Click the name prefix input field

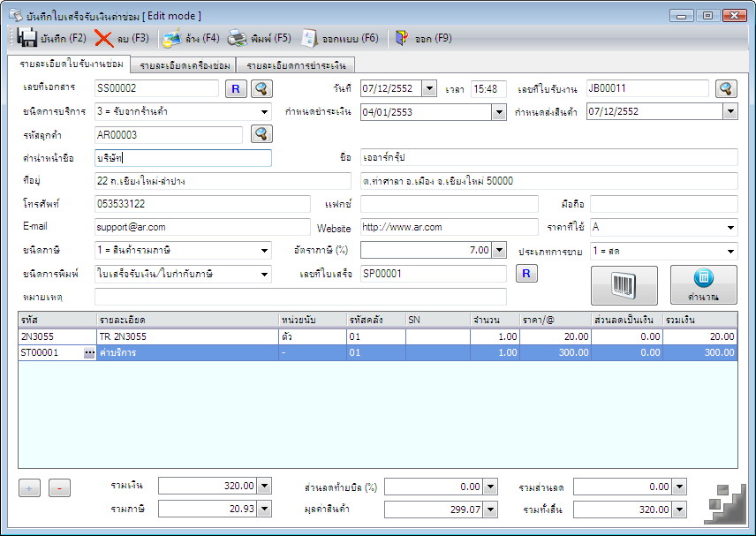pos(183,158)
